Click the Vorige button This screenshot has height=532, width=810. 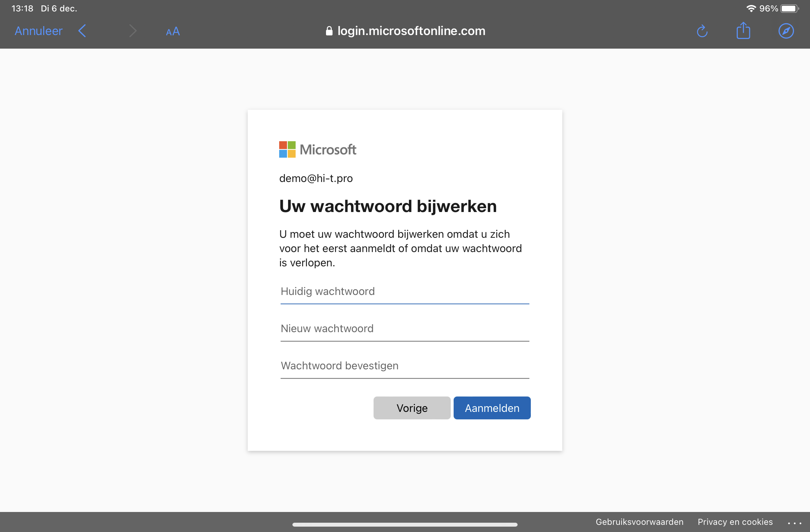pyautogui.click(x=412, y=408)
